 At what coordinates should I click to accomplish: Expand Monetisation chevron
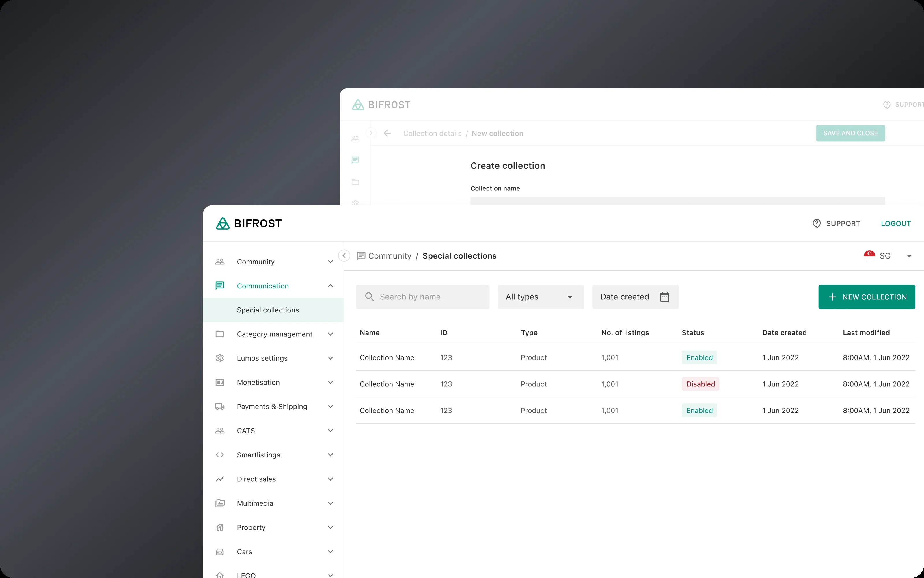tap(331, 382)
